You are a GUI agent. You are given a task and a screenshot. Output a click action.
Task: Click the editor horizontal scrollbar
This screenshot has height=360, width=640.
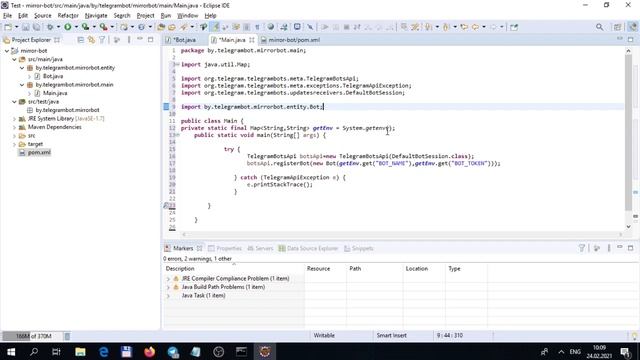coord(402,234)
